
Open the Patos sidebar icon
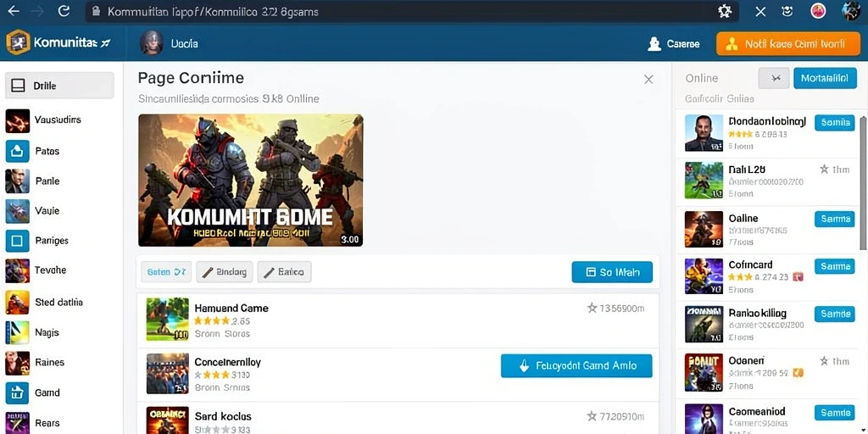pyautogui.click(x=17, y=151)
